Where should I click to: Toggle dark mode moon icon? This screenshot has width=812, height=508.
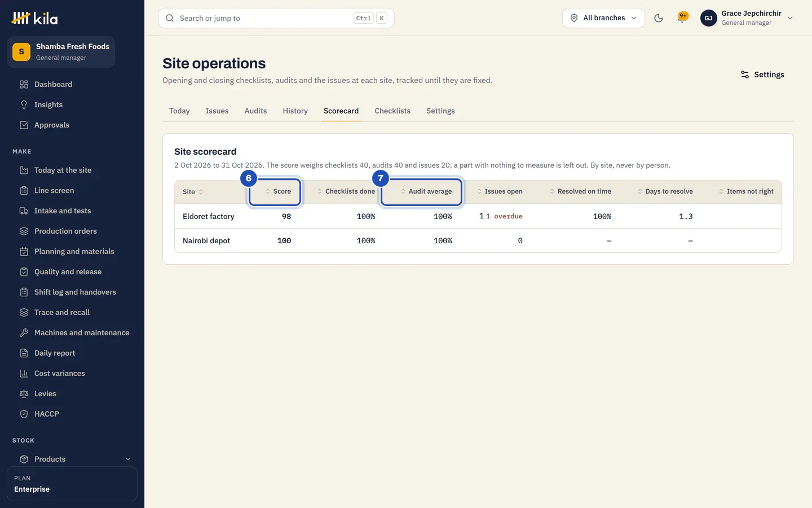tap(659, 18)
